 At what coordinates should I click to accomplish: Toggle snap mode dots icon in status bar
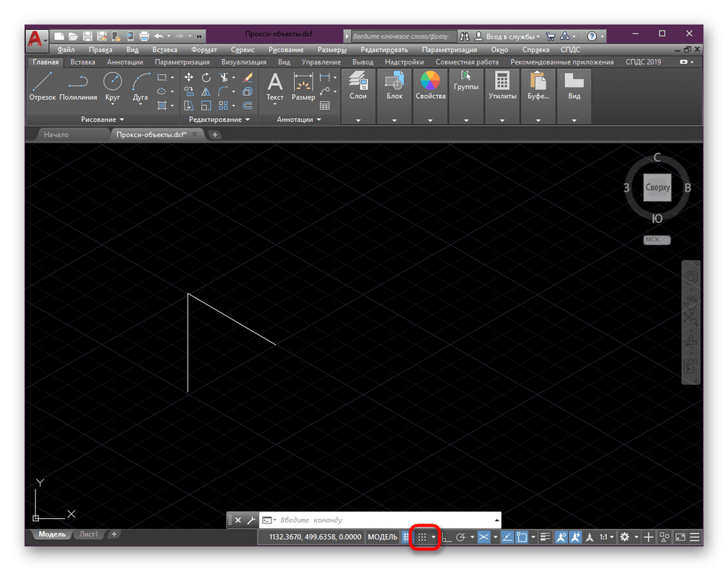click(421, 537)
